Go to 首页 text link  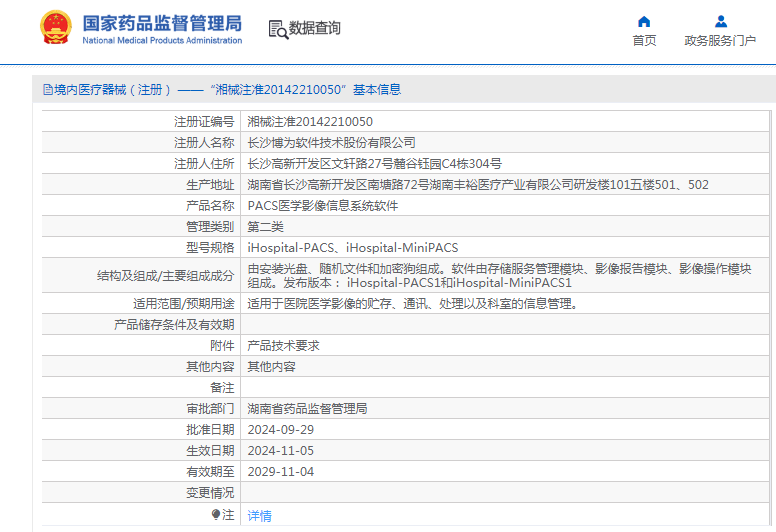pyautogui.click(x=644, y=41)
